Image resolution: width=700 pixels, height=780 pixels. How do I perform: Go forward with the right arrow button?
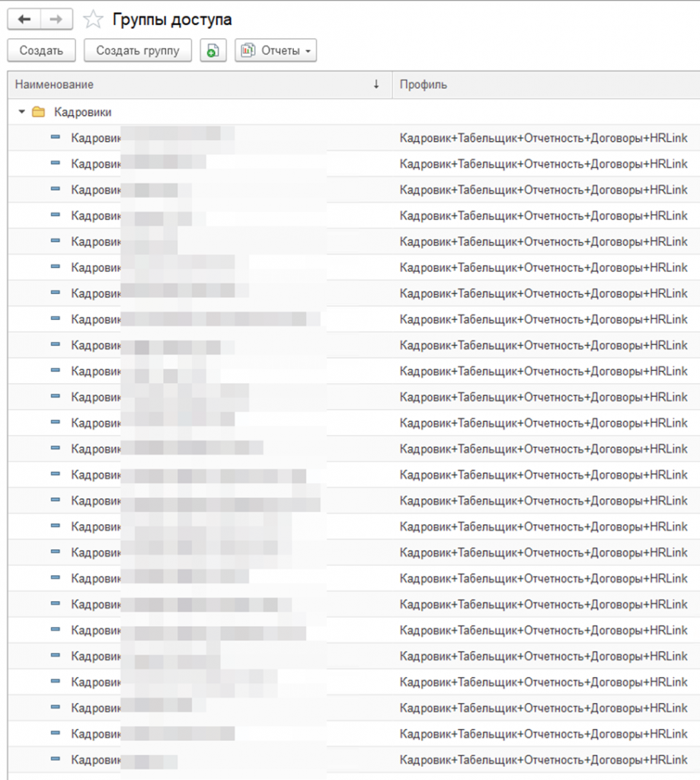56,19
